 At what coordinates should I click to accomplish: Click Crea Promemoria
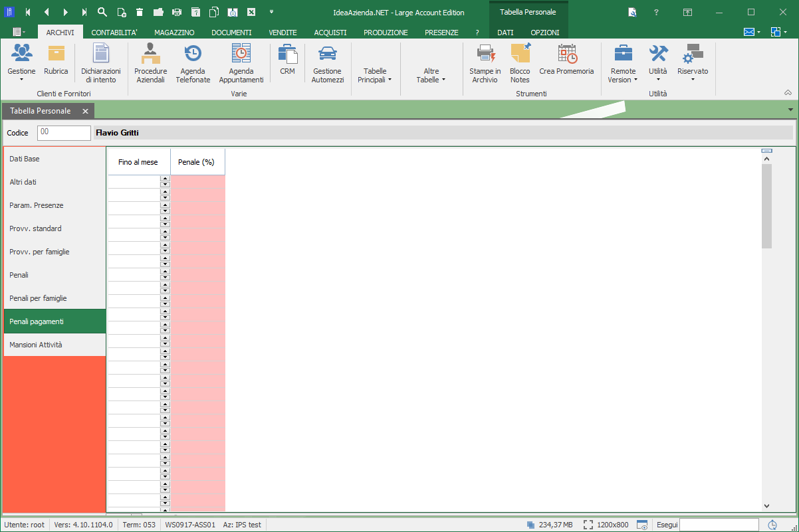[567, 60]
